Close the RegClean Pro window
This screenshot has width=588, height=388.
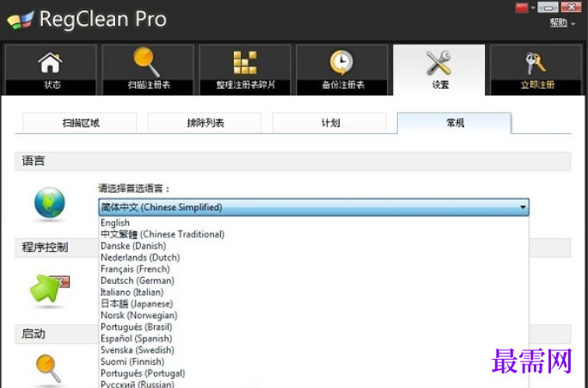coord(571,7)
